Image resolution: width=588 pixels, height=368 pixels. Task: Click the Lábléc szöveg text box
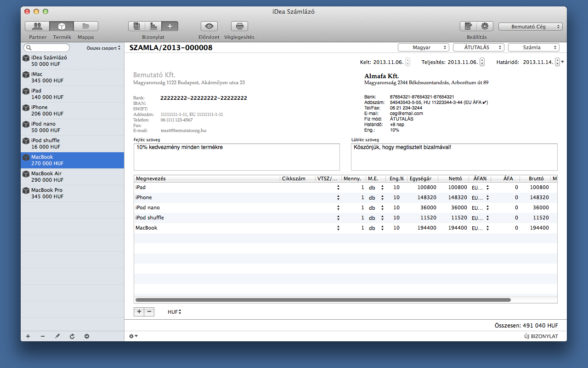[x=454, y=157]
